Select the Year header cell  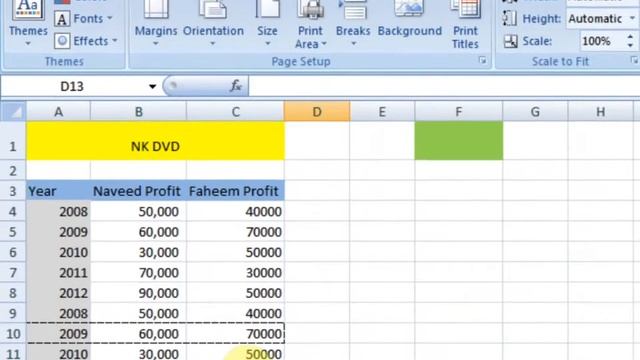tap(58, 191)
